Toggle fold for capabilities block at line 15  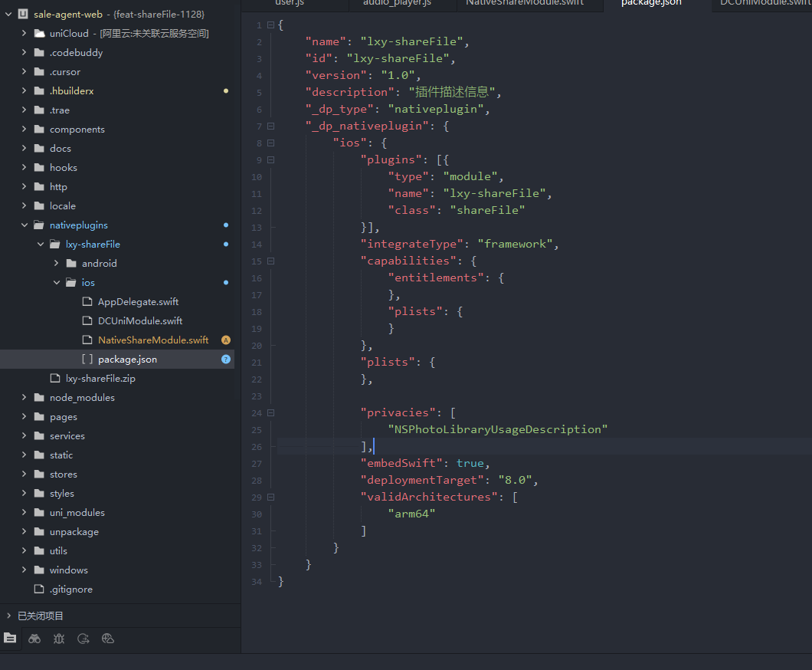270,261
